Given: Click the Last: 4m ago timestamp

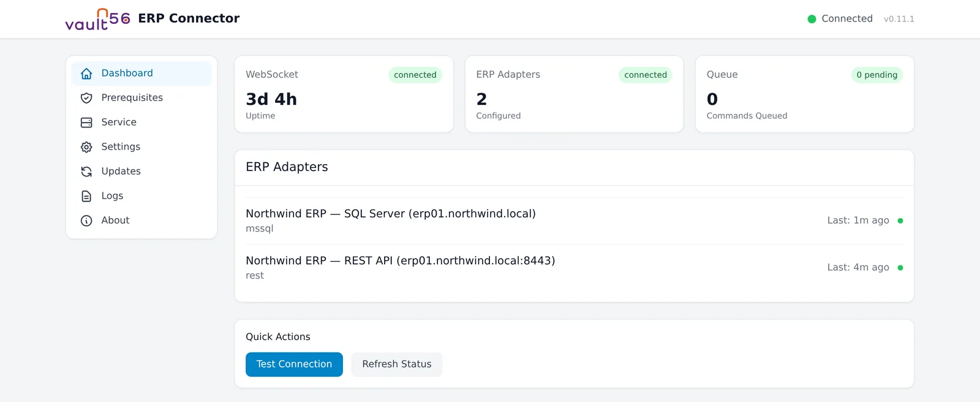Looking at the screenshot, I should tap(858, 268).
